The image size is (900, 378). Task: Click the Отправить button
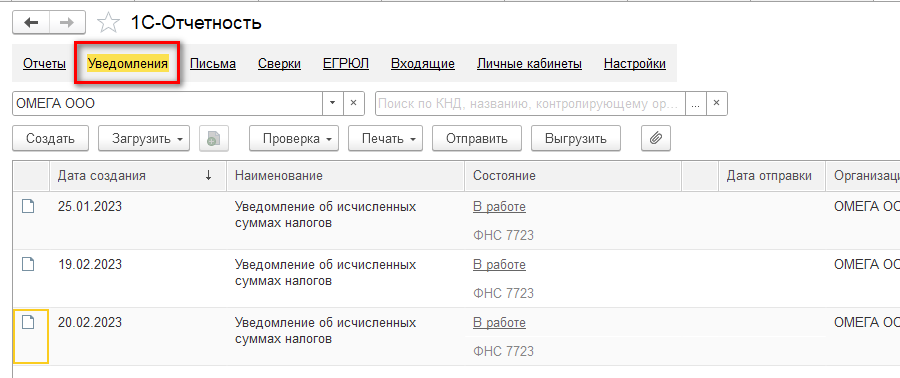477,138
